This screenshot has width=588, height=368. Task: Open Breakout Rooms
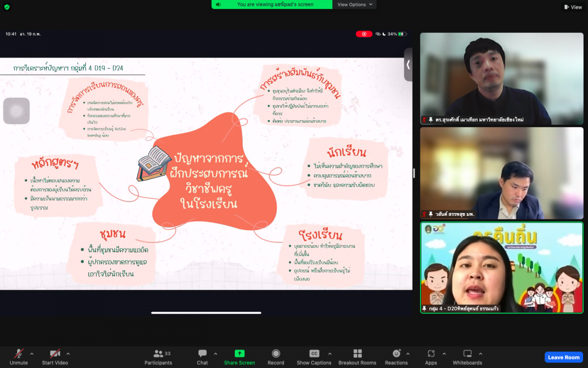coord(357,357)
